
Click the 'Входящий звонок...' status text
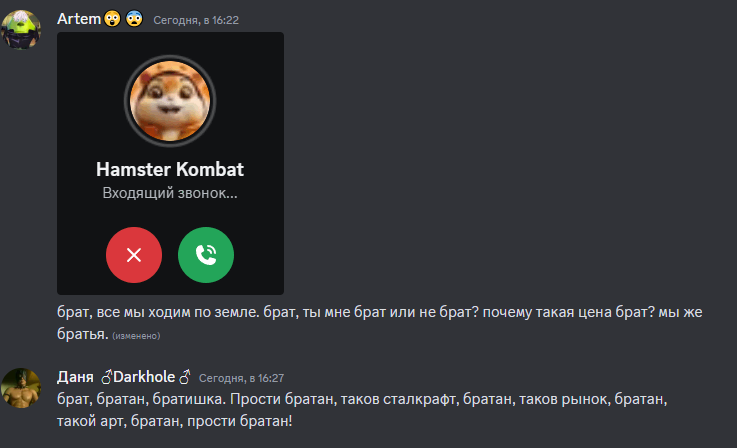170,193
